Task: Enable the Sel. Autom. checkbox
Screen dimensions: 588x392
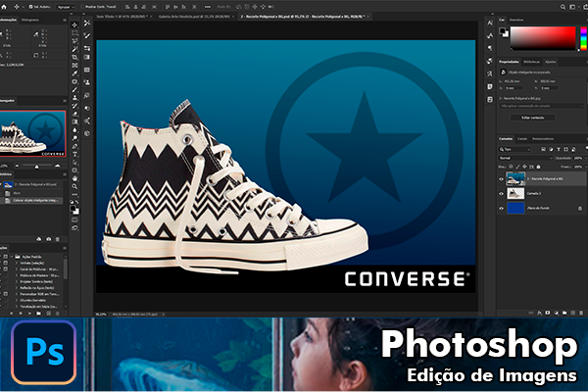Action: (x=30, y=7)
